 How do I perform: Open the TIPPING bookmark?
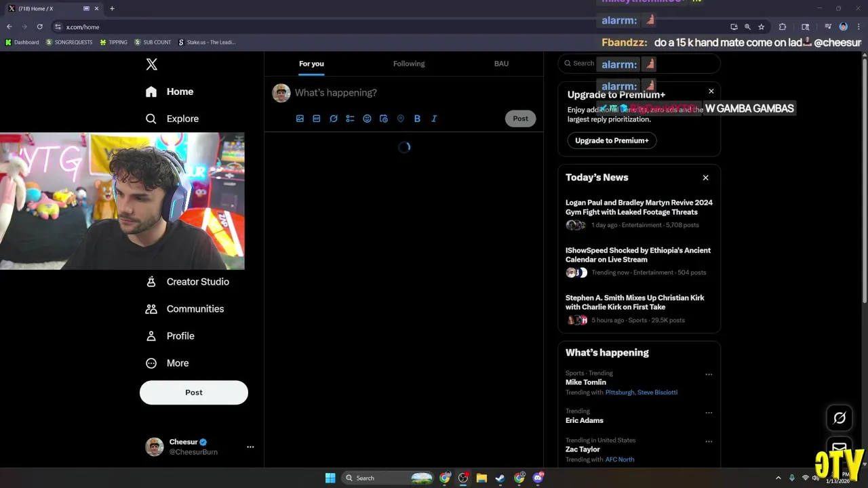click(113, 42)
